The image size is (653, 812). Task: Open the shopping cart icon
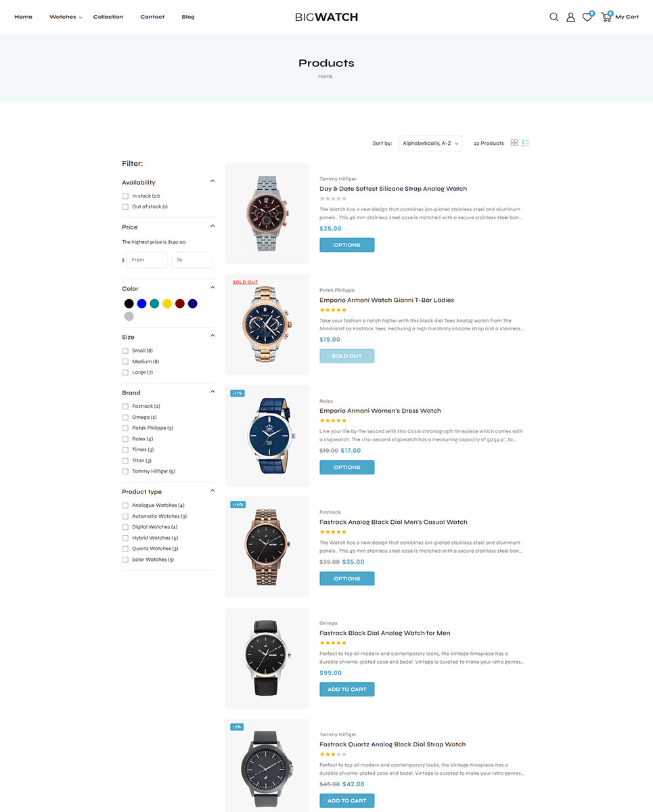tap(606, 16)
